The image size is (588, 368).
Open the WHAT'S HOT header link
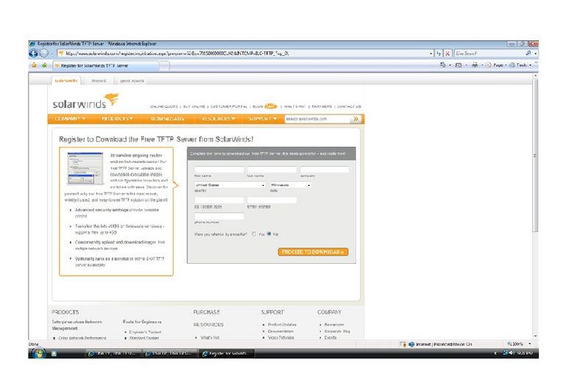click(x=295, y=107)
